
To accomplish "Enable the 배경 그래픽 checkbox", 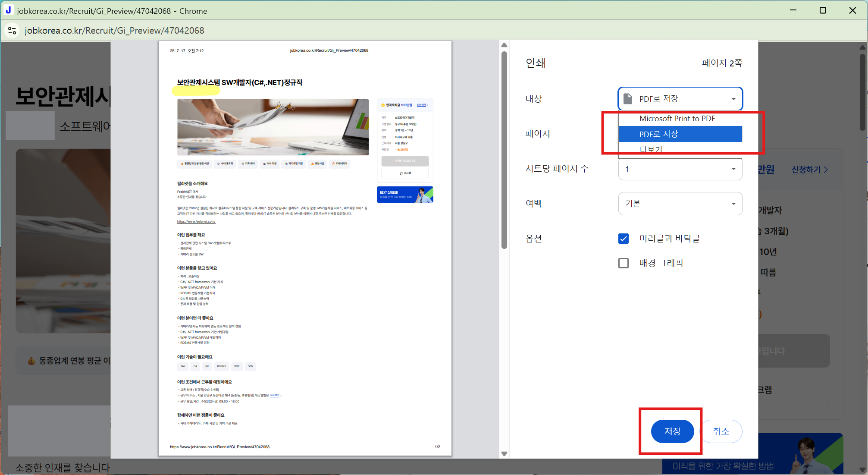I will coord(624,263).
